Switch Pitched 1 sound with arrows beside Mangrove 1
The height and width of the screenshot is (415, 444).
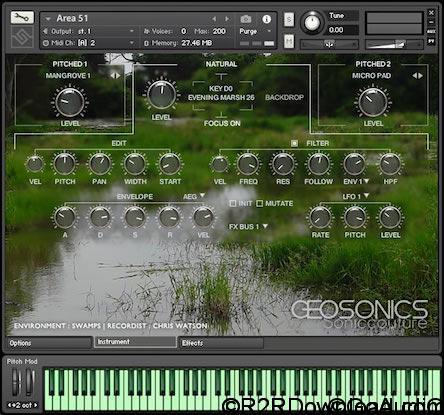click(x=115, y=76)
